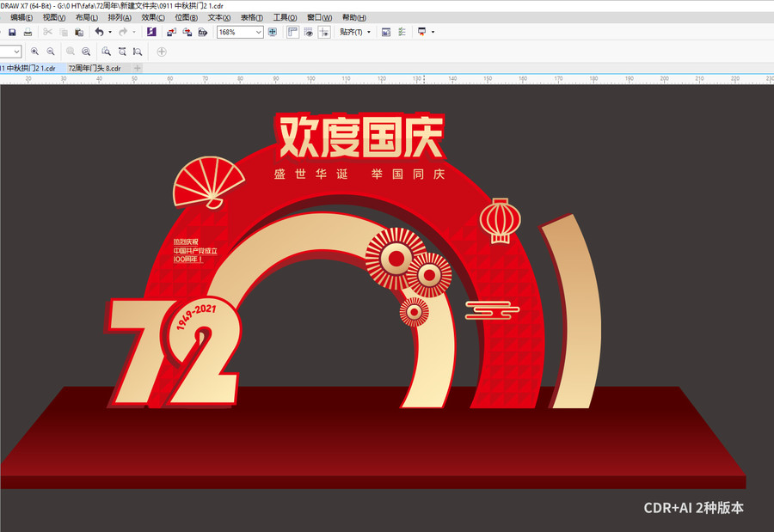Paste from clipboard using the toolbar icon
This screenshot has height=532, width=774.
pos(79,32)
